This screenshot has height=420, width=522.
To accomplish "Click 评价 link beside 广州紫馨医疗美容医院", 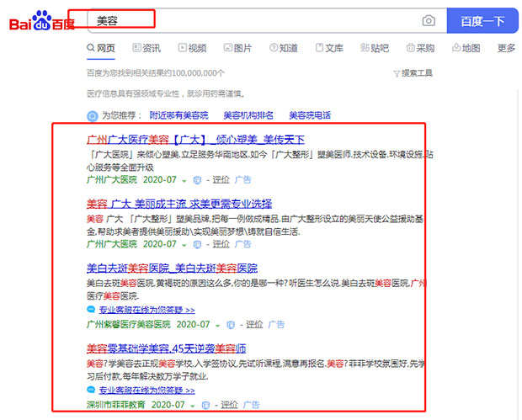I will tap(254, 325).
